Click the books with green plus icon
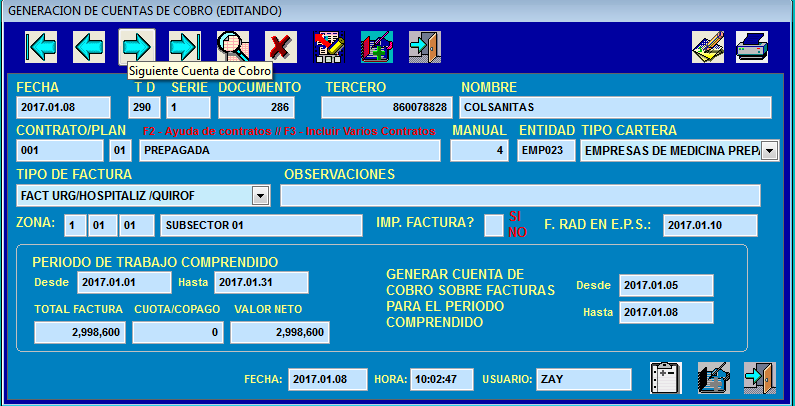The width and height of the screenshot is (795, 406). [x=377, y=47]
